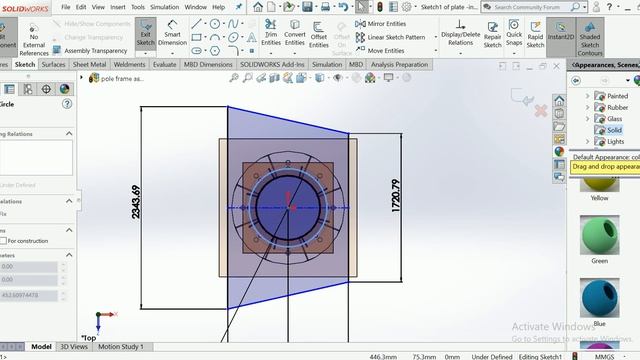Image resolution: width=640 pixels, height=360 pixels.
Task: Select the Corner Rectangle tool
Action: pyautogui.click(x=196, y=38)
